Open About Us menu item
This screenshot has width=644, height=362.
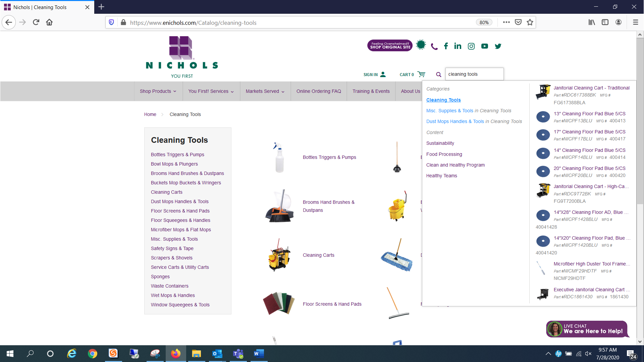tap(411, 91)
